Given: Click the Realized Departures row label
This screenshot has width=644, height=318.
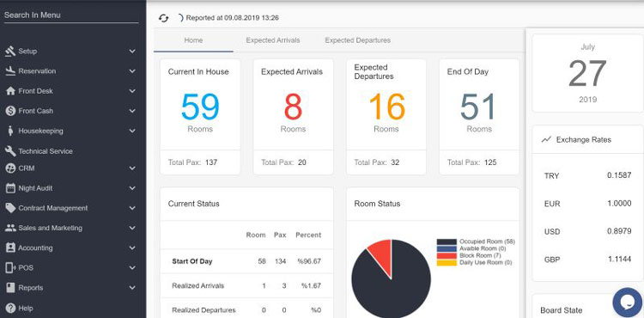Looking at the screenshot, I should [204, 309].
